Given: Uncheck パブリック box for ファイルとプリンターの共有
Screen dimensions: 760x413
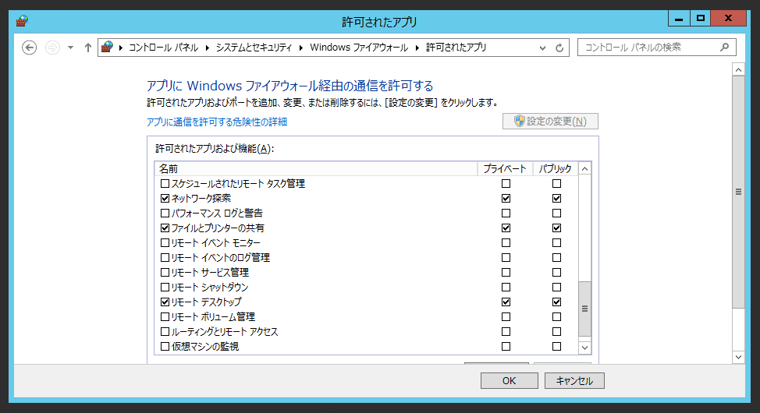Looking at the screenshot, I should (556, 228).
